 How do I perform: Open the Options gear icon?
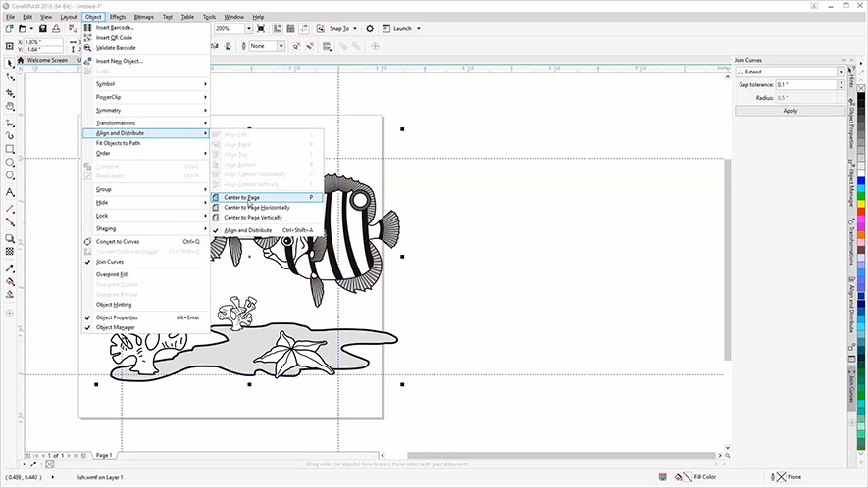(x=370, y=29)
